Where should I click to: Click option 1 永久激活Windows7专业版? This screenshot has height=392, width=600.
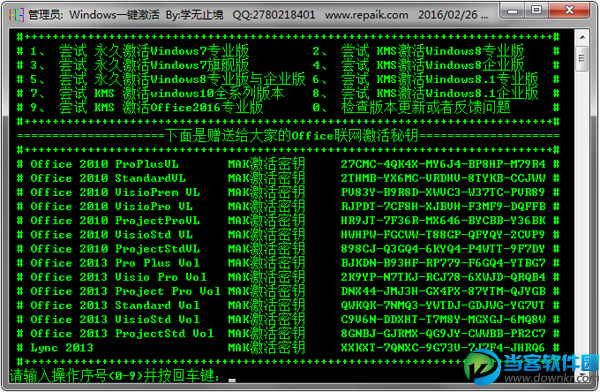[140, 51]
